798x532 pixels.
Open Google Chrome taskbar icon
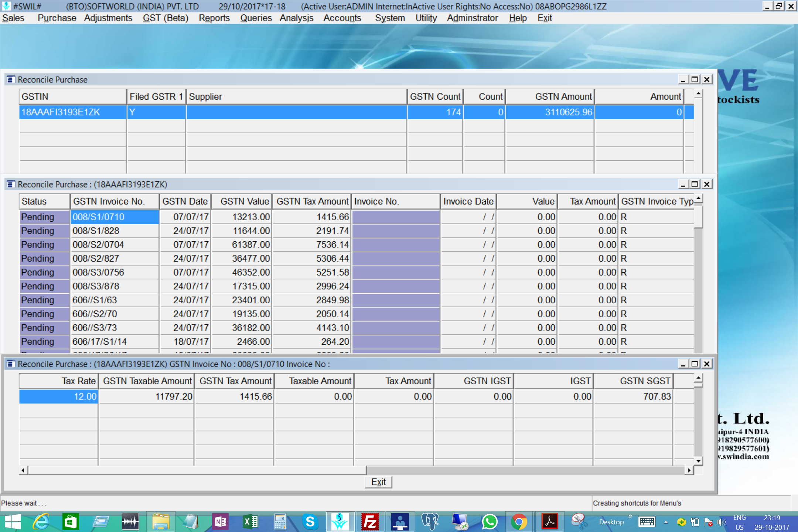pyautogui.click(x=519, y=522)
